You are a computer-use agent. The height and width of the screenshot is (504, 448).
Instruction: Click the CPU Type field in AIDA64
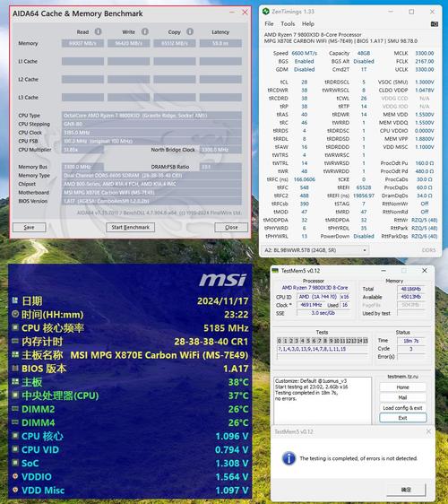tap(151, 116)
